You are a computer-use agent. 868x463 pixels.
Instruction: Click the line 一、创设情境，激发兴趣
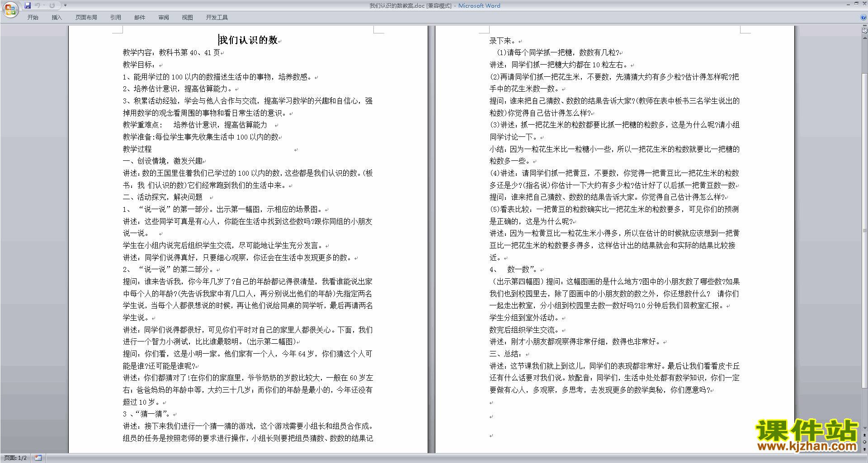click(x=163, y=161)
